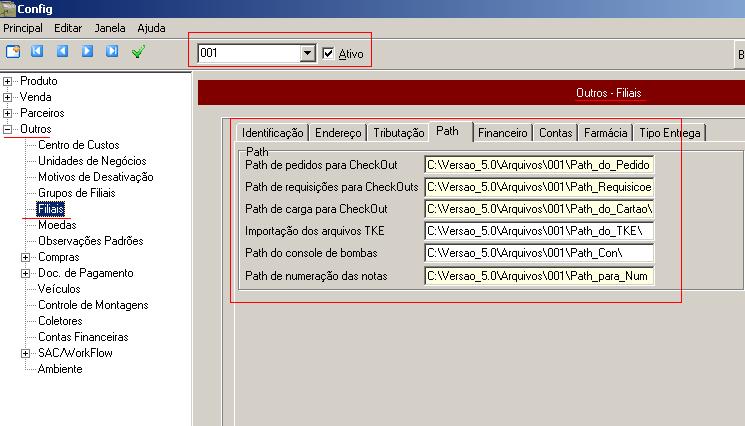Viewport: 745px width, 426px height.
Task: Select Produto in the tree
Action: (38, 81)
